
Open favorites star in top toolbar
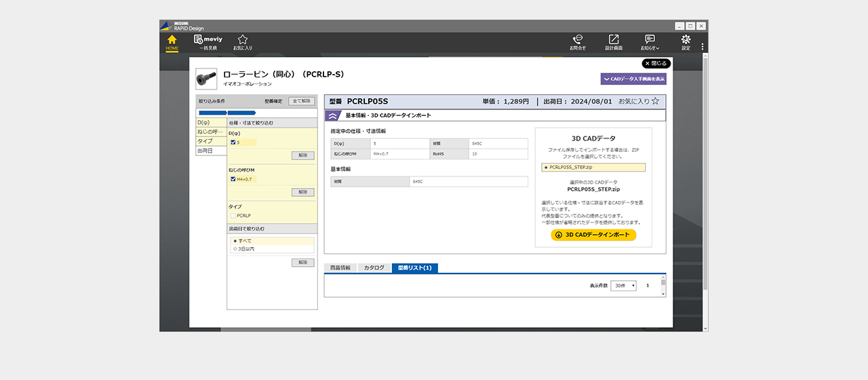click(243, 41)
